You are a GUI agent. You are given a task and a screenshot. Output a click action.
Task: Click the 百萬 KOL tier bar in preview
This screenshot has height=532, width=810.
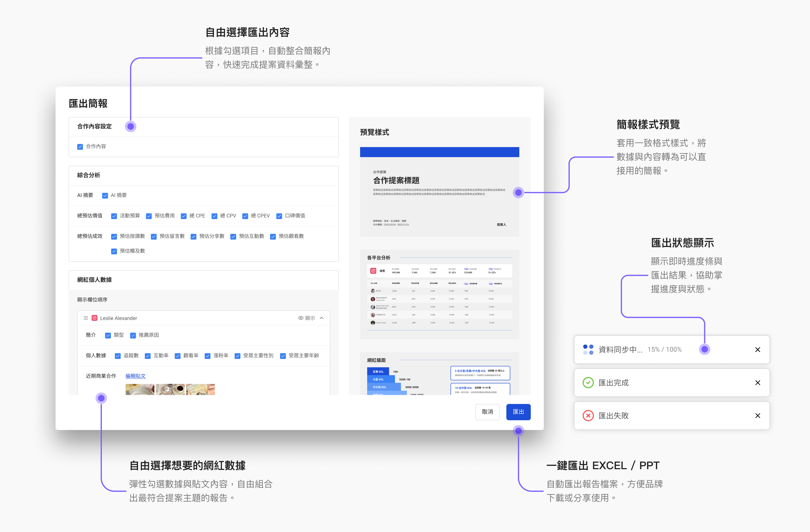point(378,372)
